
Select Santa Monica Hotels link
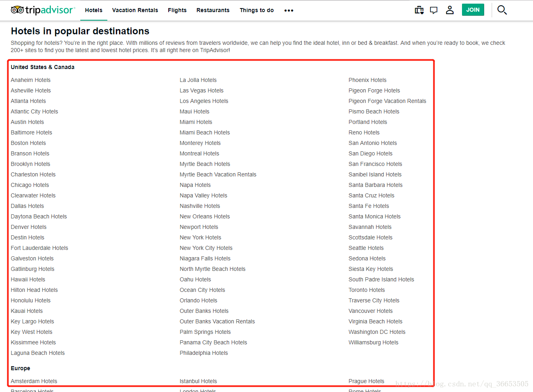[374, 216]
